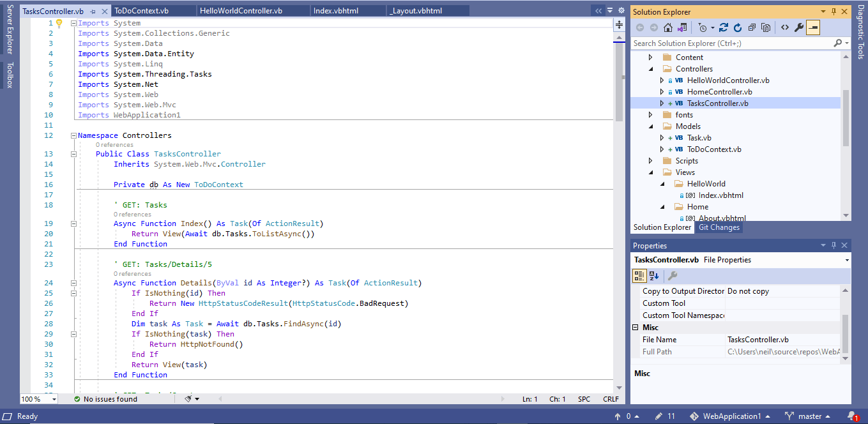Open Properties with the wrench icon
868x424 pixels.
point(798,27)
